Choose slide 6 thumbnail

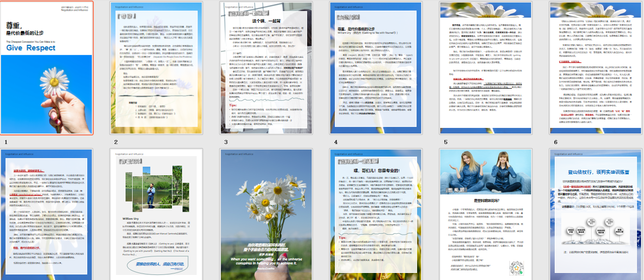pos(596,68)
